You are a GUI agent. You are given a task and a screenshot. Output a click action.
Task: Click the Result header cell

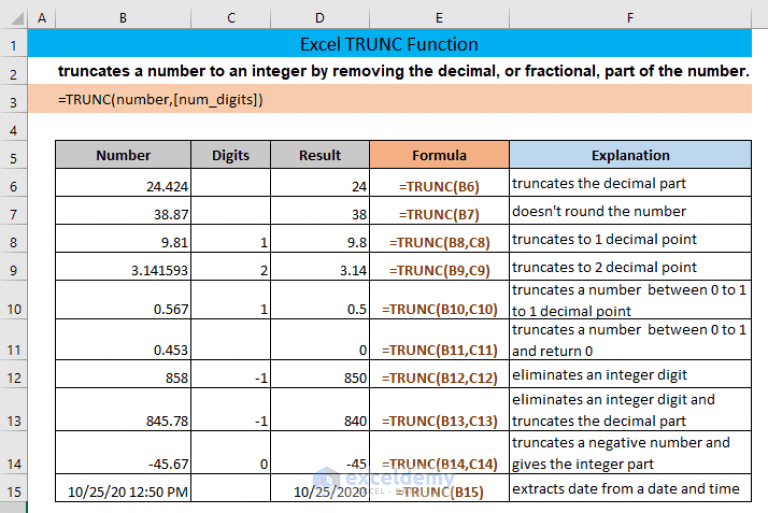click(x=320, y=155)
